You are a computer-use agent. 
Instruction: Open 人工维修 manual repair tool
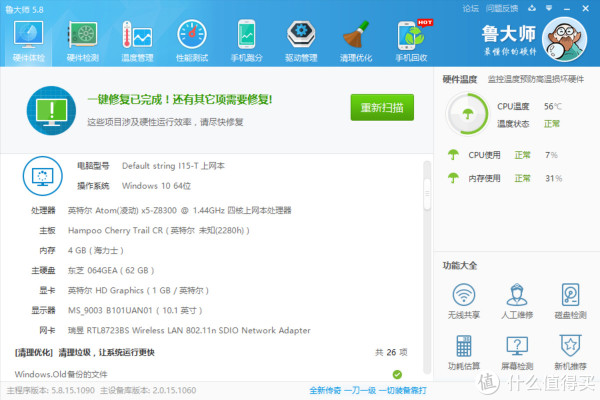coord(517,301)
